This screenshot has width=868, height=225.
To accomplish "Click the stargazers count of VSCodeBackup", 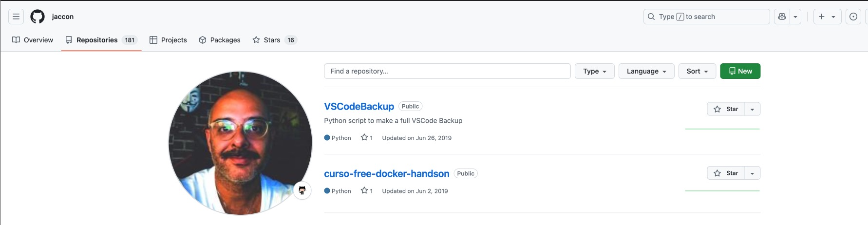I will point(367,138).
